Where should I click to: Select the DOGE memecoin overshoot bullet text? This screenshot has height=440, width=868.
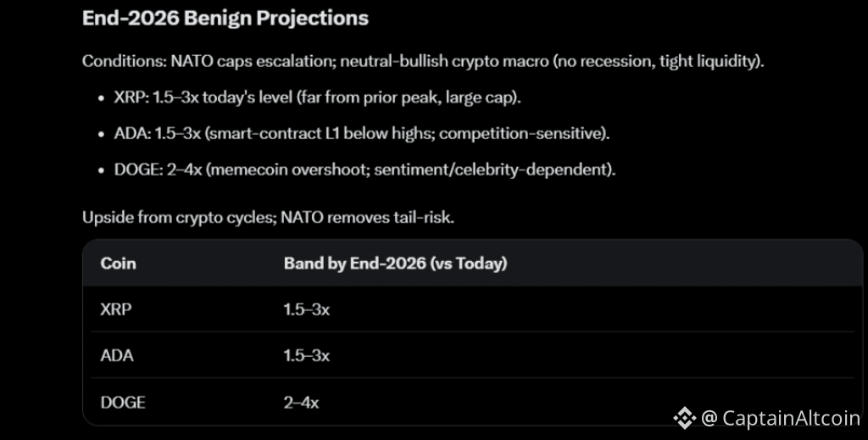tap(364, 170)
